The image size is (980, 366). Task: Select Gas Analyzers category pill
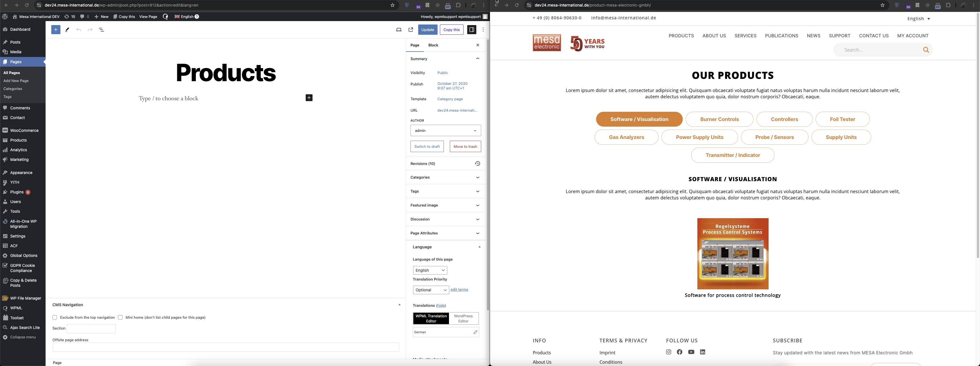626,137
